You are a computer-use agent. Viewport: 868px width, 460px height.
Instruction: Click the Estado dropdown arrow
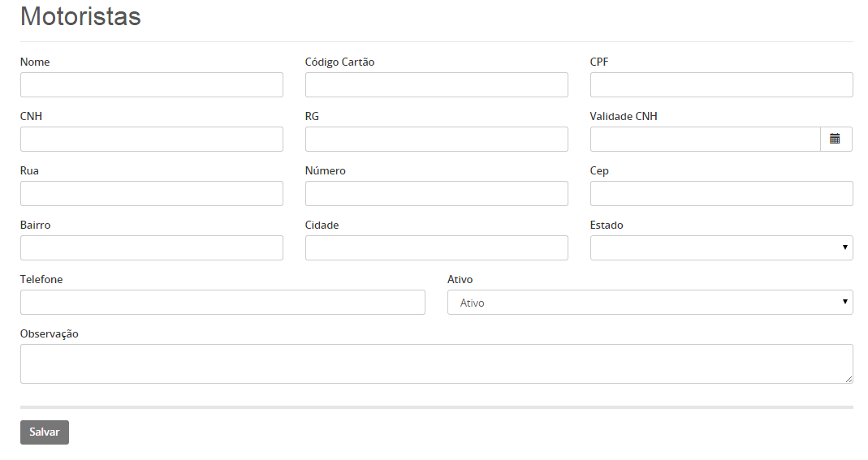844,247
